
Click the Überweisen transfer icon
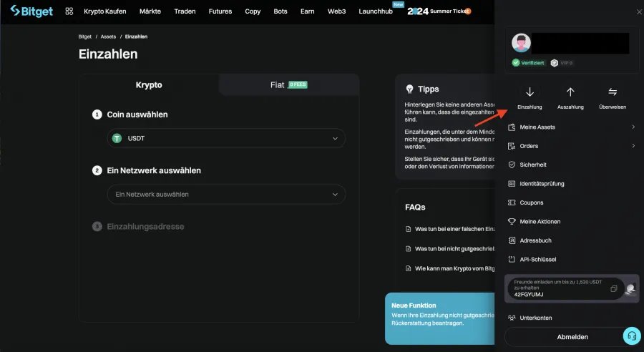pos(613,92)
